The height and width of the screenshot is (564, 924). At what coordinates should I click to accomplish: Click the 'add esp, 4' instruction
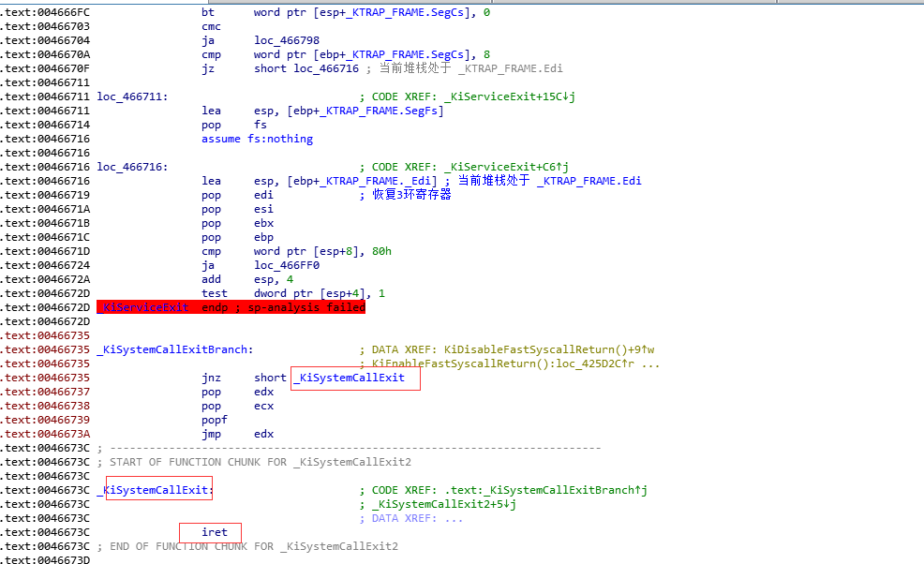tap(247, 280)
